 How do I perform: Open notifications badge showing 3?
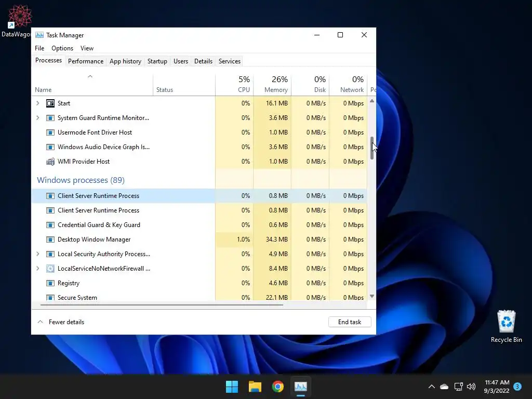click(x=517, y=387)
